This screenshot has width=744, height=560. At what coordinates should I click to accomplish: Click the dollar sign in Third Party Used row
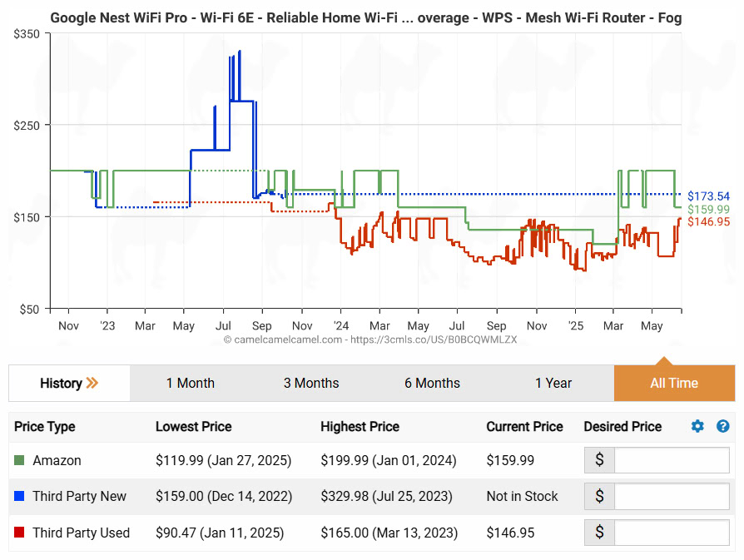[599, 533]
